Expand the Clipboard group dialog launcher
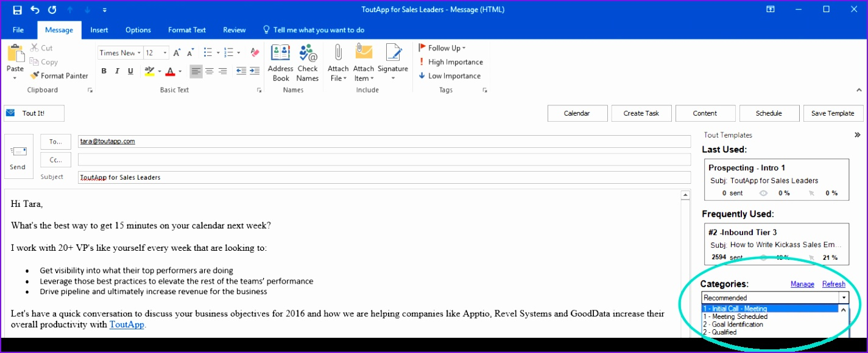The width and height of the screenshot is (868, 353). [x=90, y=90]
